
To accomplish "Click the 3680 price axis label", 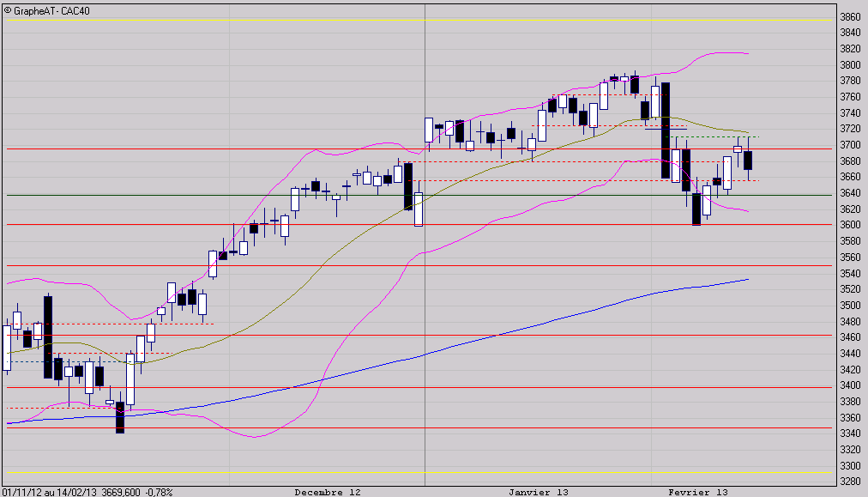I will [850, 161].
